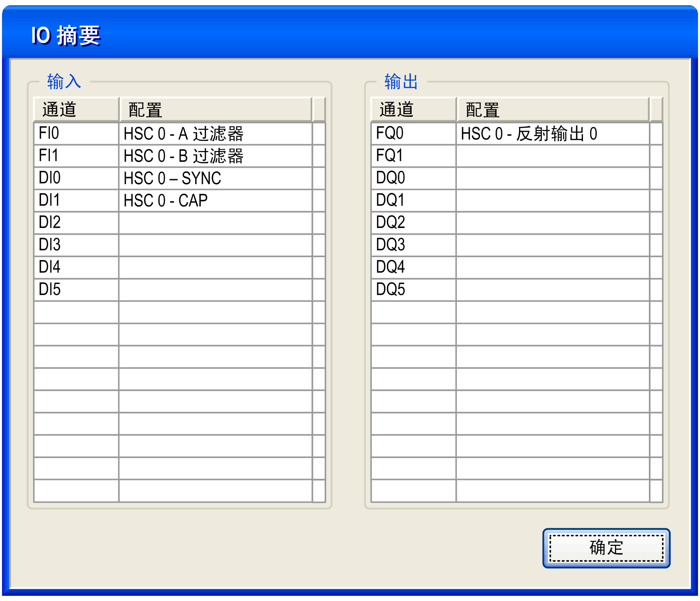
Task: Click the FQ0 output channel cell
Action: pyautogui.click(x=413, y=133)
